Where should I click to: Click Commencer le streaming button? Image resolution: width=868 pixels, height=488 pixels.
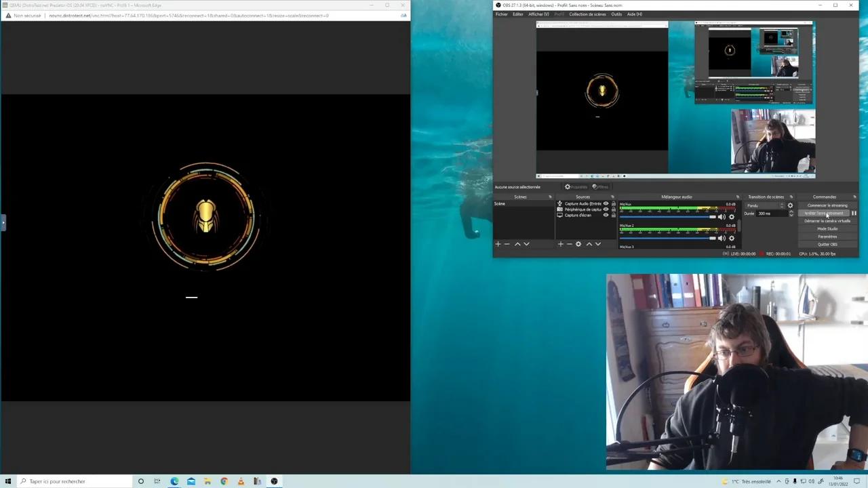pos(827,205)
